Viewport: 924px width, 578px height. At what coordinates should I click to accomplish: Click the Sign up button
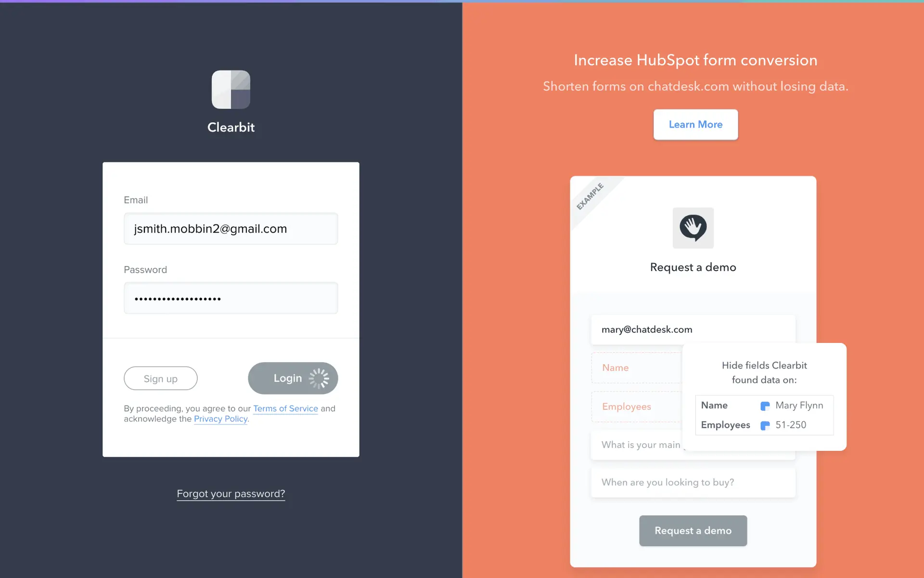click(x=161, y=379)
